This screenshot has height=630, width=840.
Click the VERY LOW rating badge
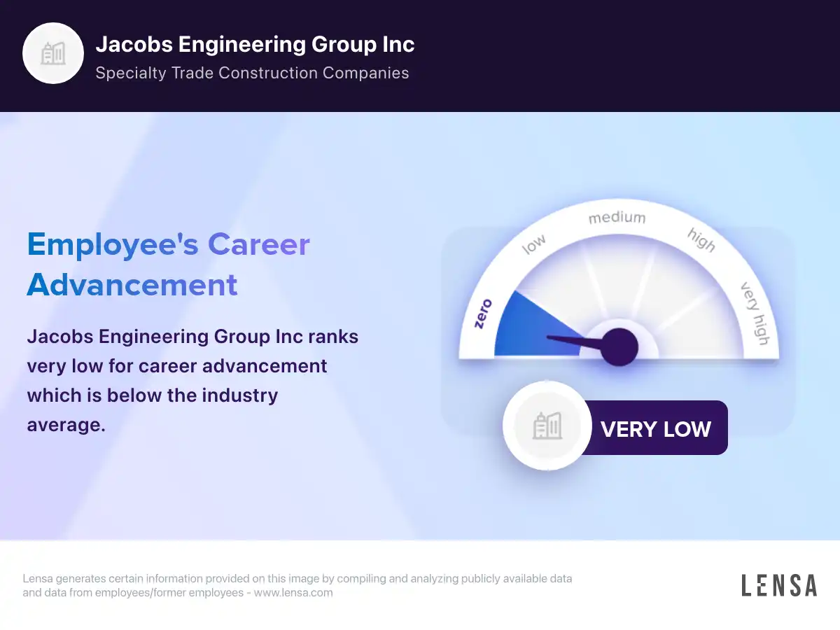click(x=655, y=428)
